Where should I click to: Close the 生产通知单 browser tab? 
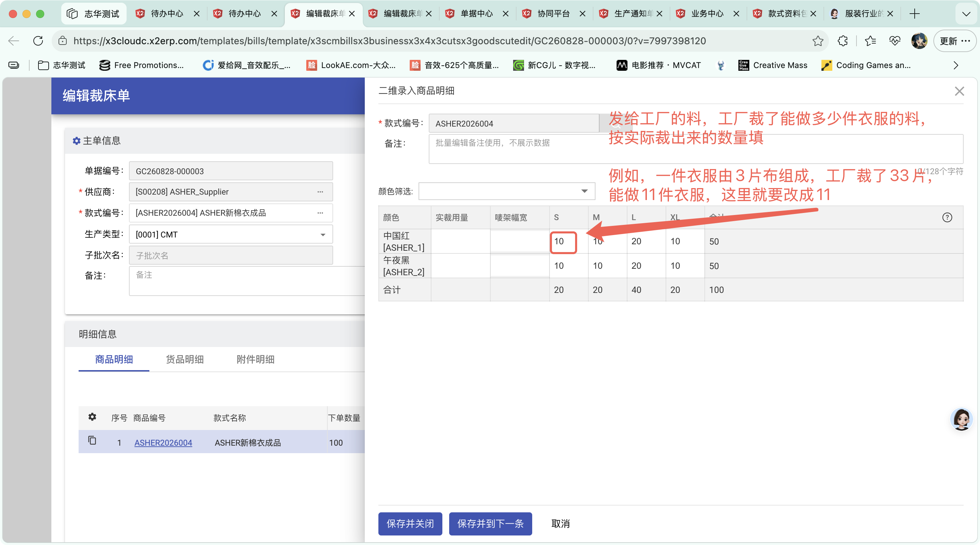click(659, 14)
